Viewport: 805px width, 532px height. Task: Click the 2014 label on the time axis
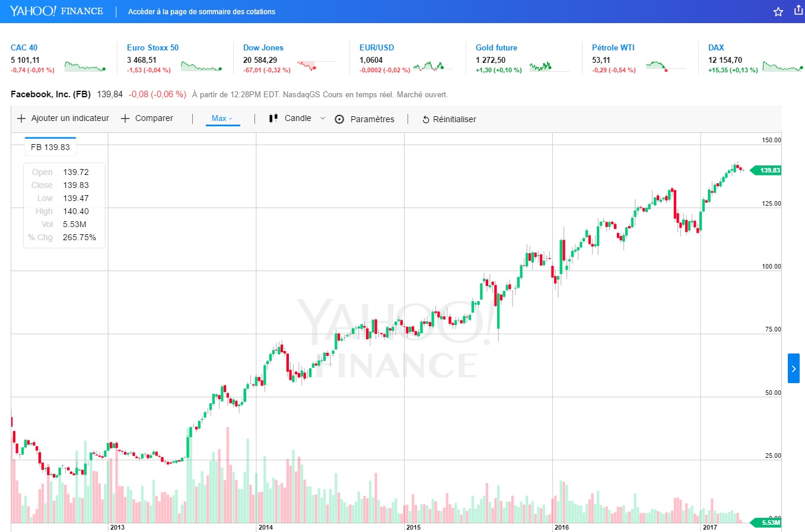coord(266,527)
